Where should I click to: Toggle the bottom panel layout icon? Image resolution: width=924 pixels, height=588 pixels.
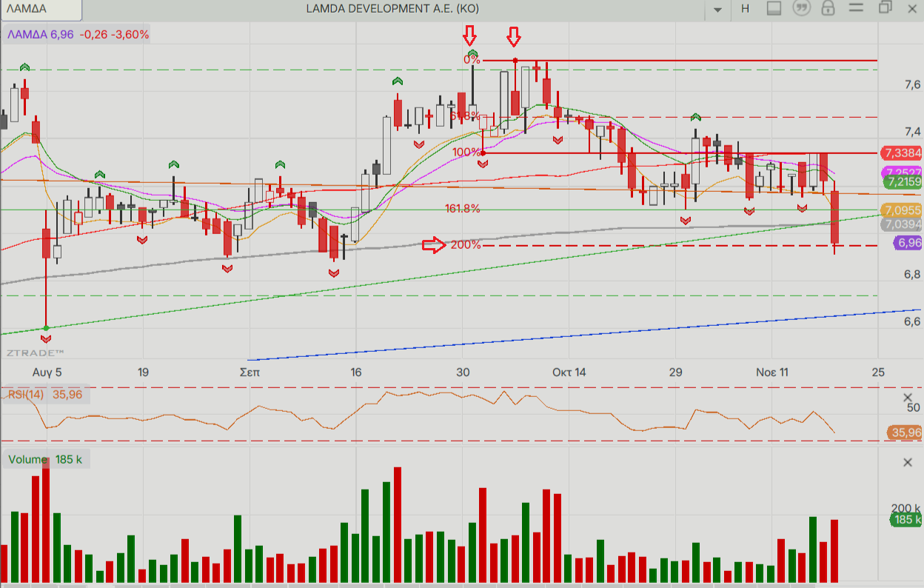click(x=774, y=9)
